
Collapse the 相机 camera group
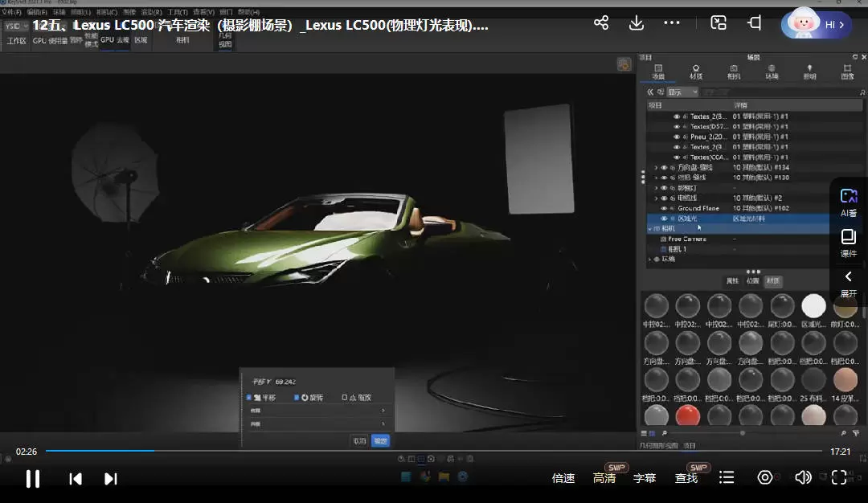point(650,228)
